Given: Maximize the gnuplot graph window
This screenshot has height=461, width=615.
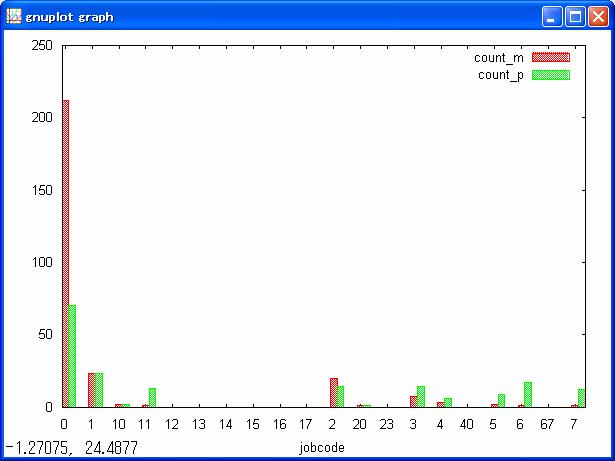Looking at the screenshot, I should (x=575, y=17).
